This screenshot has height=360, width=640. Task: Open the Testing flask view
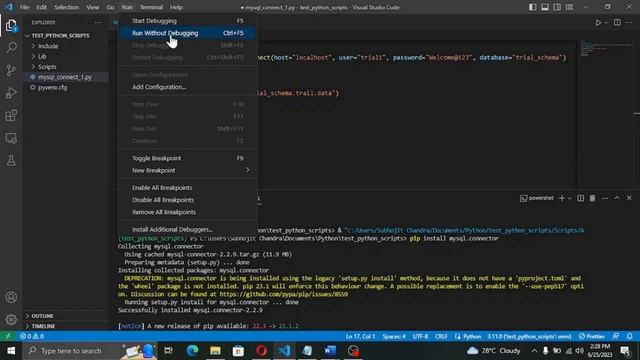(11, 160)
